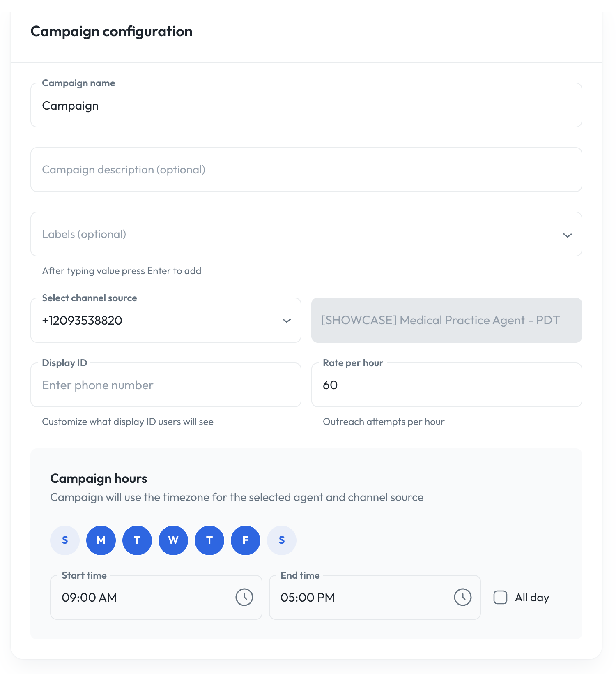616x674 pixels.
Task: Open the End time clock picker icon
Action: (463, 597)
